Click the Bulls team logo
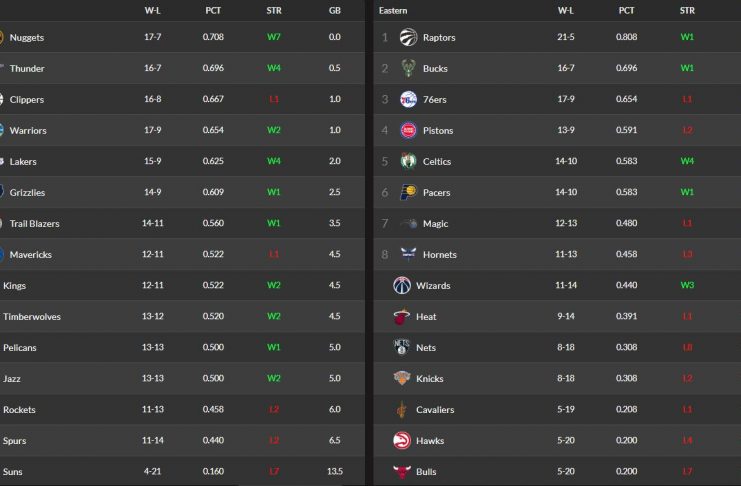This screenshot has width=741, height=486. (402, 472)
